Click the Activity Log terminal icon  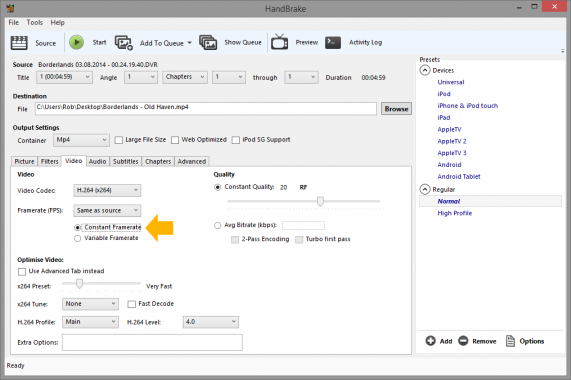pos(333,42)
